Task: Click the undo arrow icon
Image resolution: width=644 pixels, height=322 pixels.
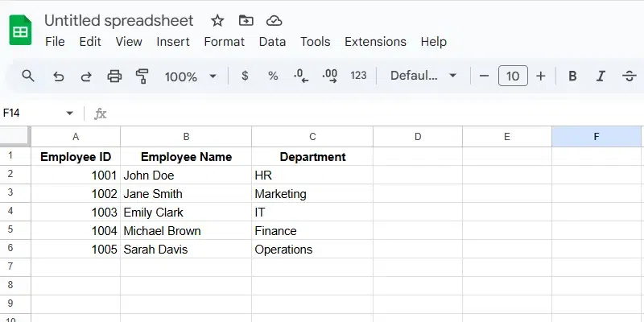Action: point(58,76)
